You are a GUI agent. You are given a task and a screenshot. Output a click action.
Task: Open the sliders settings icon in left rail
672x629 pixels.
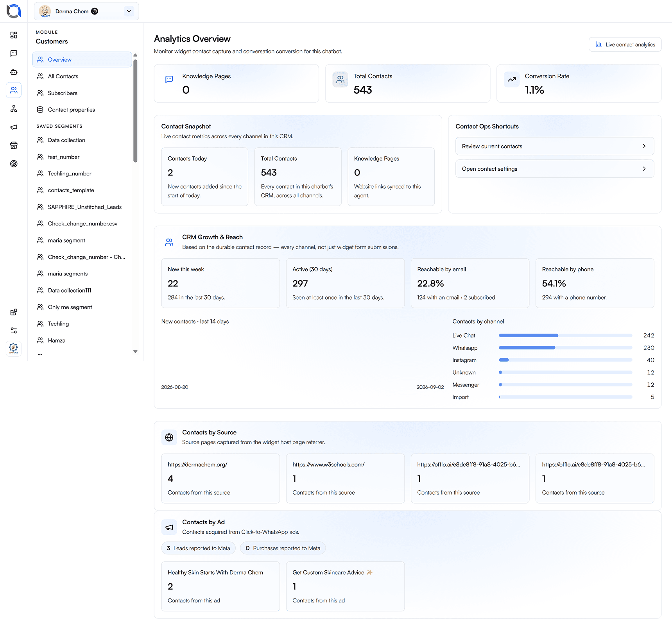click(14, 331)
